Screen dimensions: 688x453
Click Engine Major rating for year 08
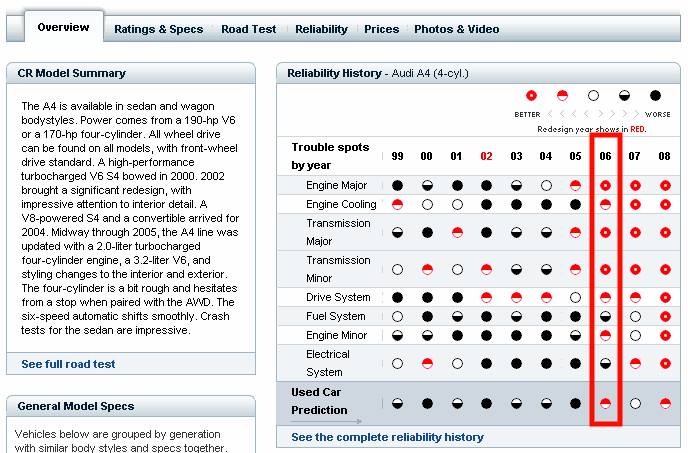pyautogui.click(x=665, y=186)
